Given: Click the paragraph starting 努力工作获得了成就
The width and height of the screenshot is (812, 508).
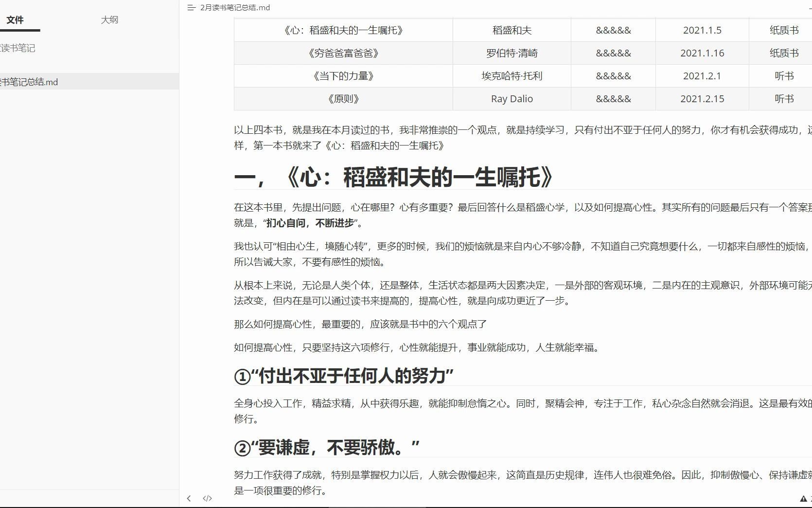Looking at the screenshot, I should (523, 483).
